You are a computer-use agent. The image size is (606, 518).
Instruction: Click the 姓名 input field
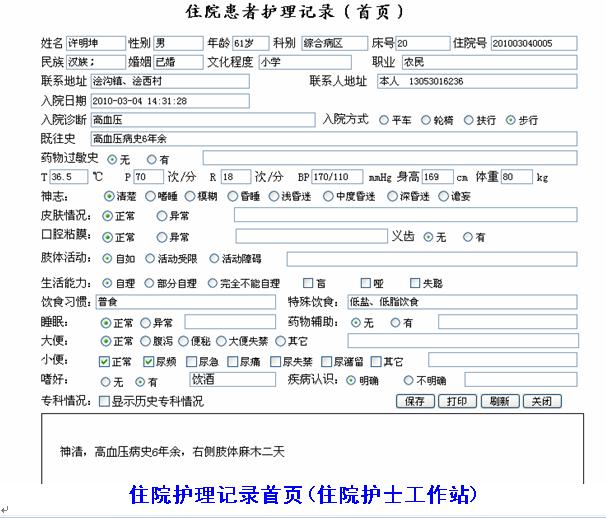[x=95, y=44]
